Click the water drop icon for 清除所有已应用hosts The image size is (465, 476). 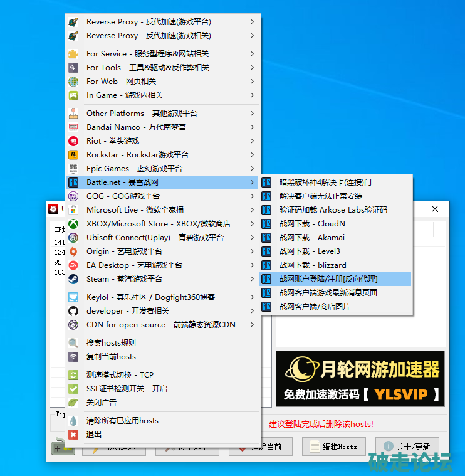(74, 421)
